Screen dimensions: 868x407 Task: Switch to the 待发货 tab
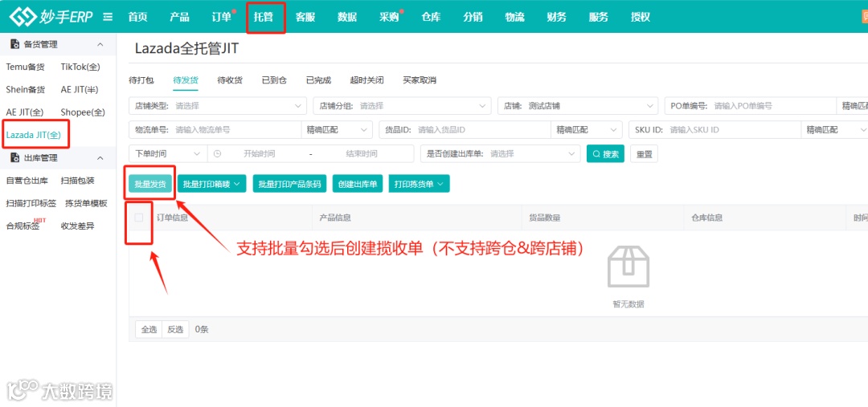[x=186, y=80]
